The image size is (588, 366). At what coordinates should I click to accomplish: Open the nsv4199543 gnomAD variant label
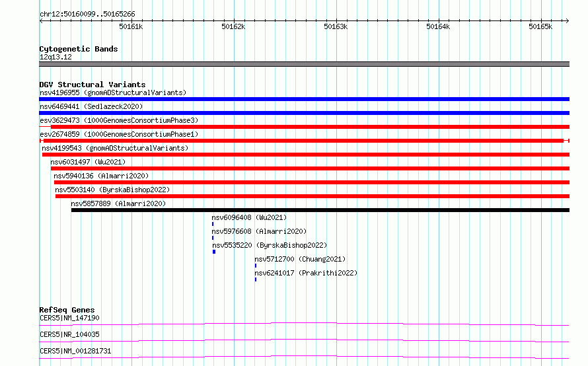(115, 148)
